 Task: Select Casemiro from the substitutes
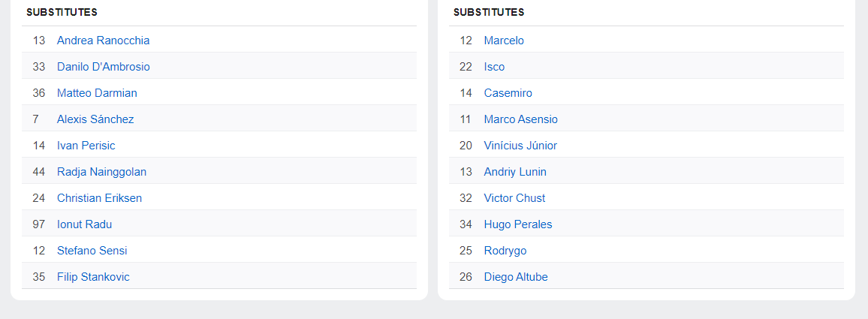point(508,93)
